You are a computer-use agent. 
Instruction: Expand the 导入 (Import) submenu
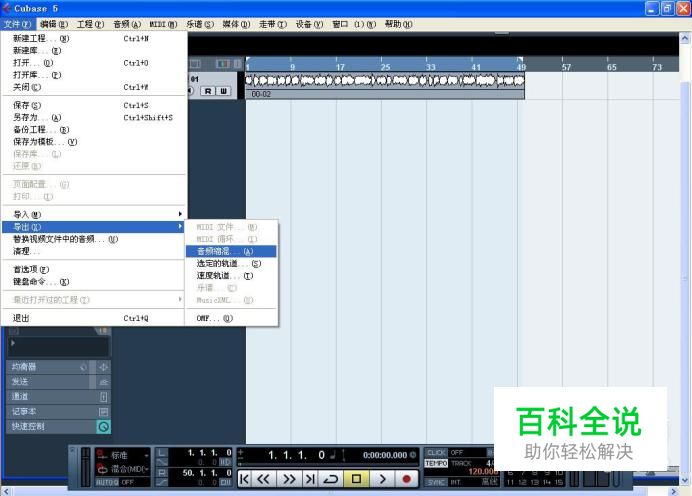pyautogui.click(x=94, y=214)
